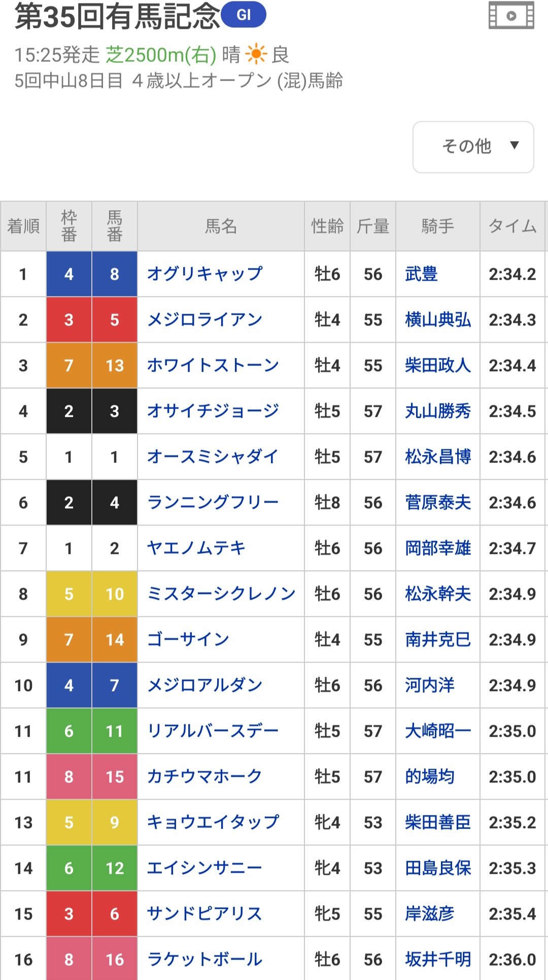The image size is (548, 980).
Task: Open the その他 dropdown menu
Action: (x=473, y=147)
